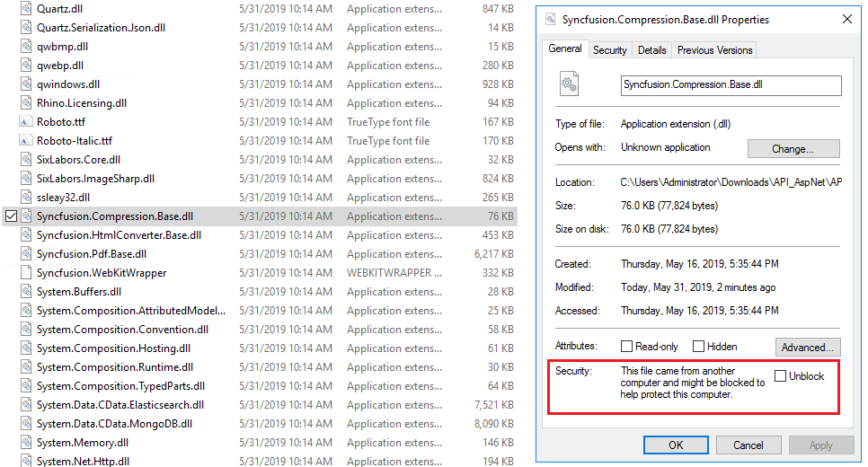
Task: Click the Roboto.ttf font file icon
Action: (24, 122)
